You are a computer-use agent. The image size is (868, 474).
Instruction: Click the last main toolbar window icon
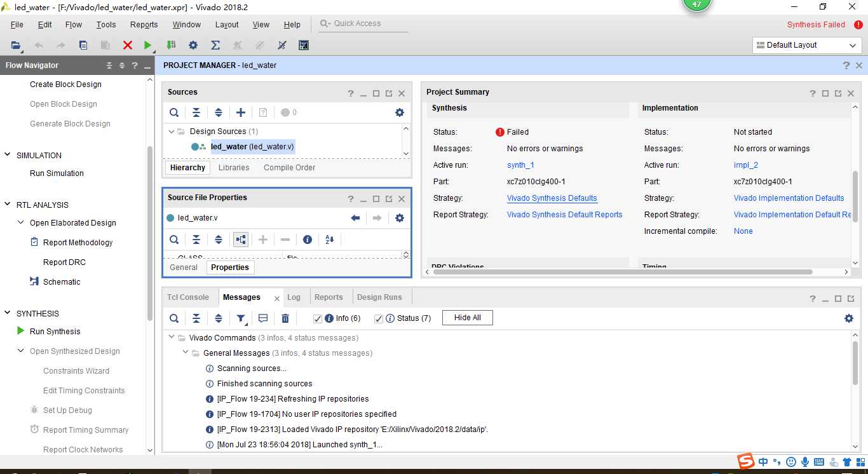point(304,45)
